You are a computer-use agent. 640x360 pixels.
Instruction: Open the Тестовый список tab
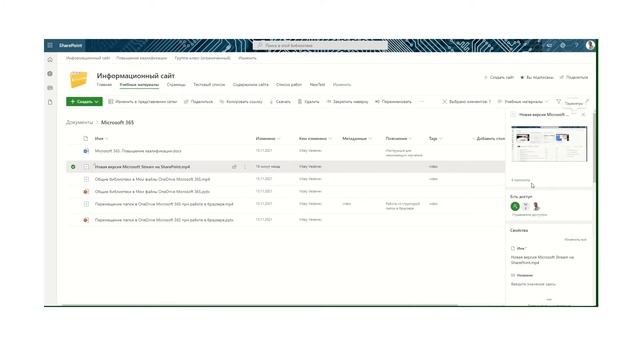click(x=209, y=84)
